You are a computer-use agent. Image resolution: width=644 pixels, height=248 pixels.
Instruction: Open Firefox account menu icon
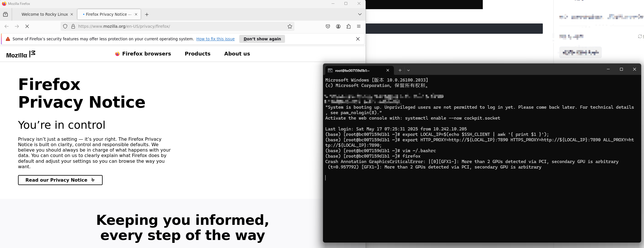coord(338,26)
